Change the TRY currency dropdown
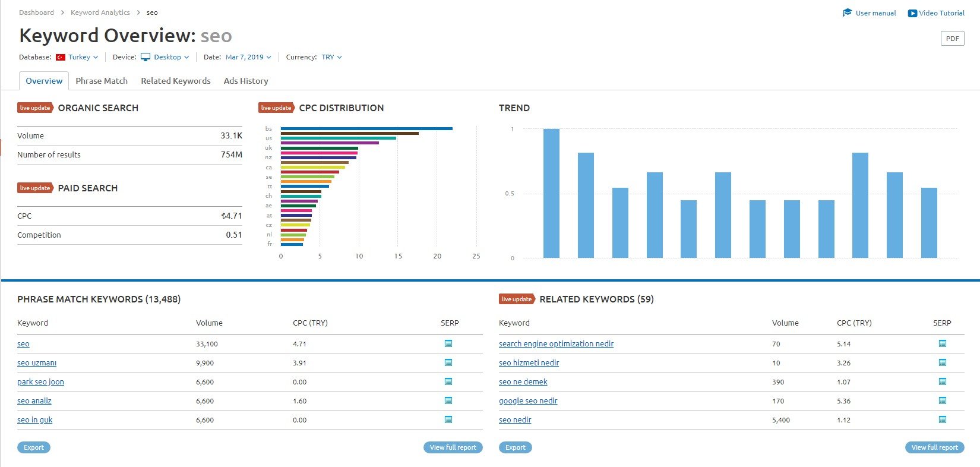This screenshot has width=980, height=467. (x=331, y=57)
